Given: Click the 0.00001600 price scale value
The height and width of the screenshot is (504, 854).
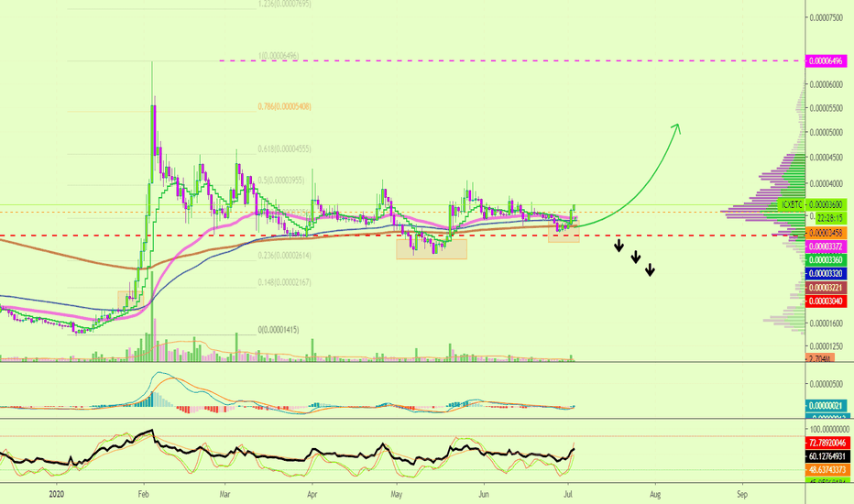Looking at the screenshot, I should pos(826,323).
